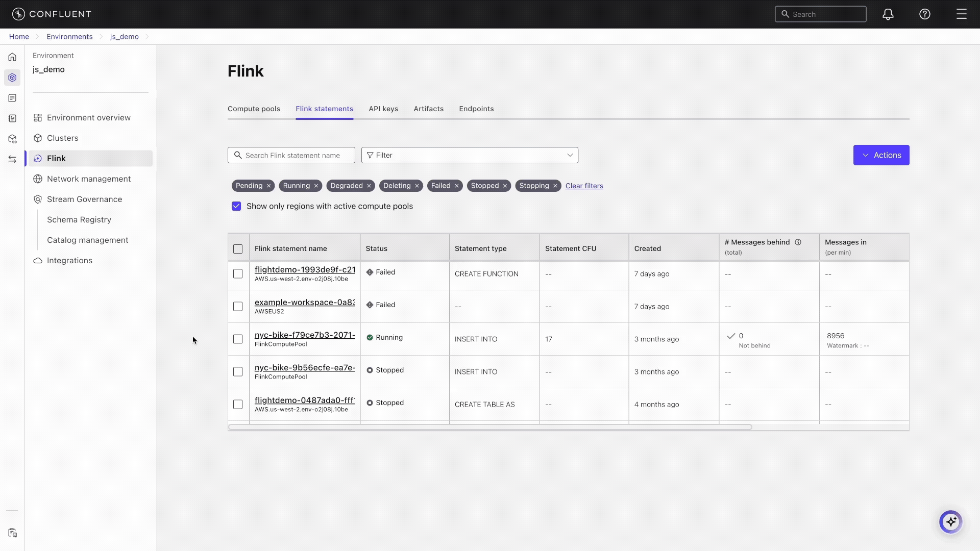Screen dimensions: 980x551
Task: Open notifications via the bell icon
Action: (888, 14)
